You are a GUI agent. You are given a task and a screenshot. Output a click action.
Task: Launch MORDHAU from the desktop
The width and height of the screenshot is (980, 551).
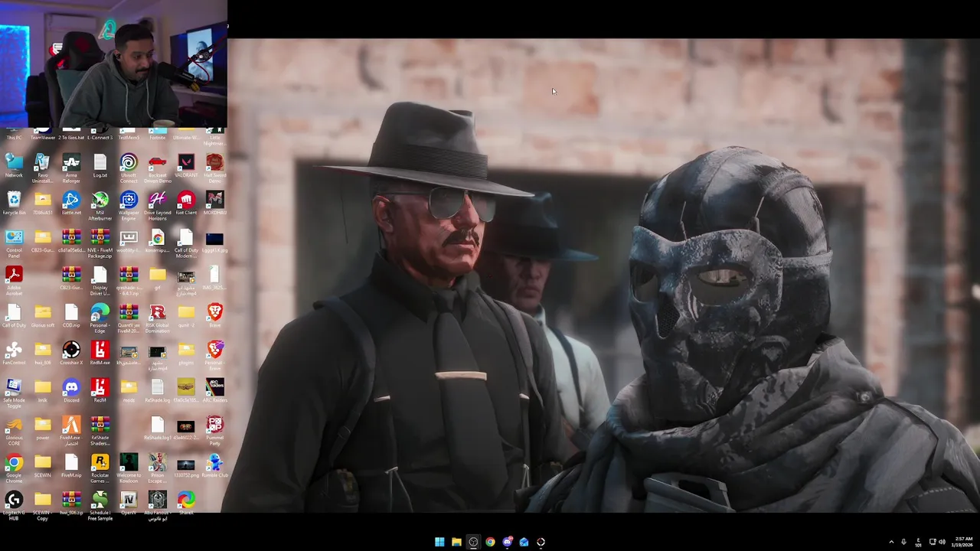(214, 204)
